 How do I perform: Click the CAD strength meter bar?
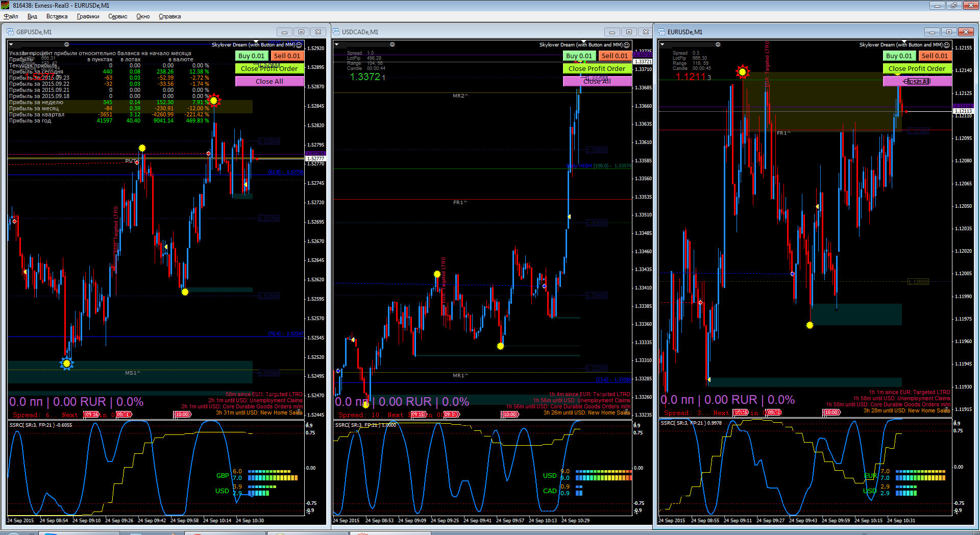pyautogui.click(x=579, y=490)
